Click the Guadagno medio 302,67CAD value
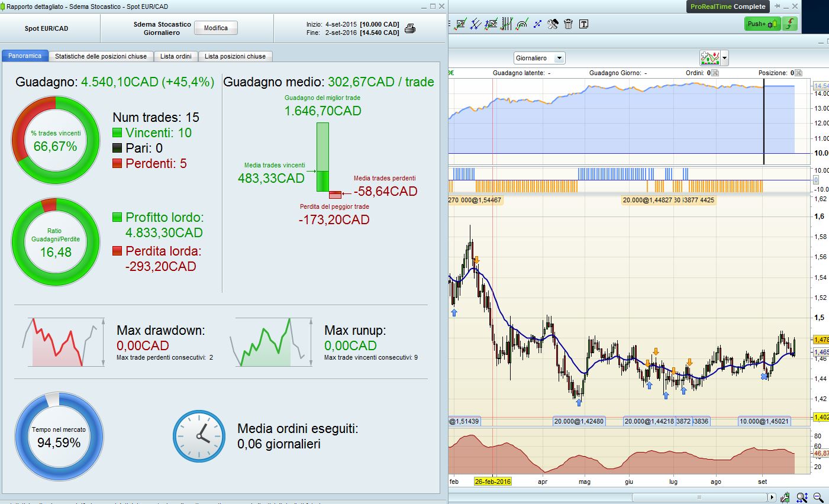The image size is (829, 504). pyautogui.click(x=381, y=82)
